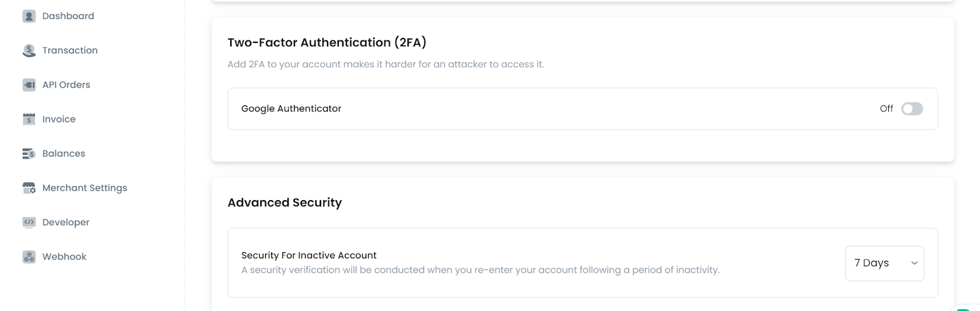Click the Transaction money-bag icon
The width and height of the screenshot is (980, 311).
point(29,51)
